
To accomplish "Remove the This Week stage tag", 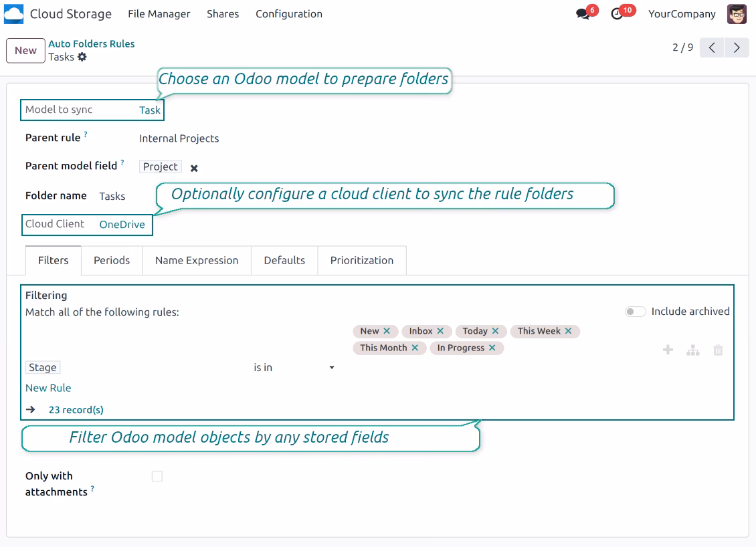I will point(569,331).
